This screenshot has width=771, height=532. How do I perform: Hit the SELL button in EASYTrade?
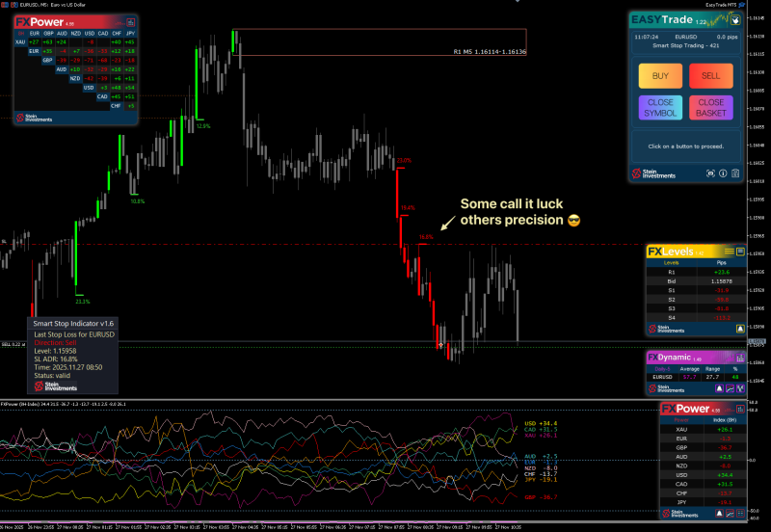coord(710,76)
